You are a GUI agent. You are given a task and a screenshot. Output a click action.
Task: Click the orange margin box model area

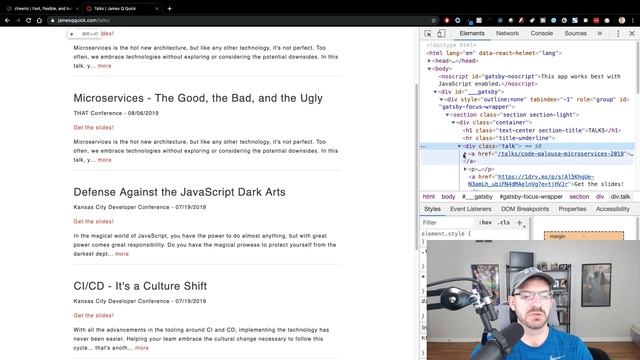[x=584, y=236]
